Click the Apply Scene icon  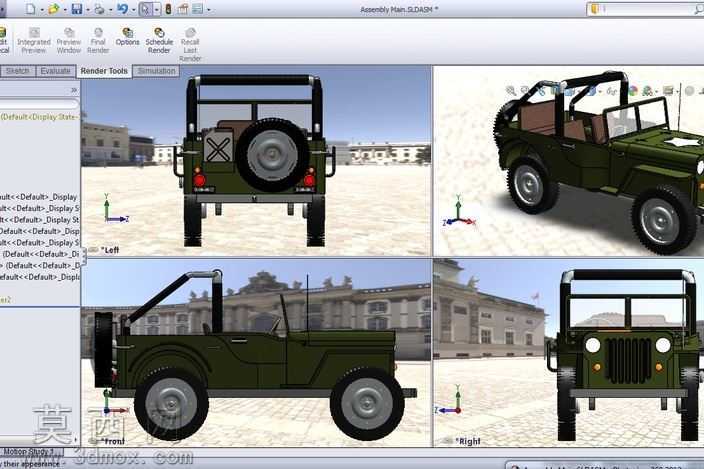(x=647, y=91)
